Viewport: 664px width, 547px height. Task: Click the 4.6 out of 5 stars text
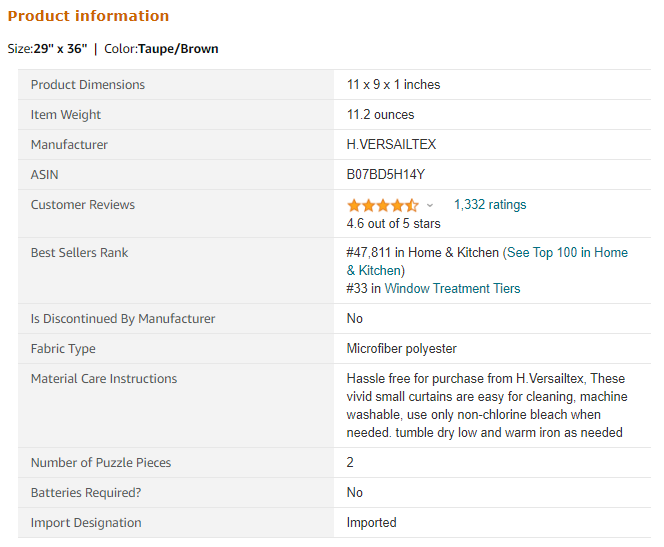click(393, 224)
